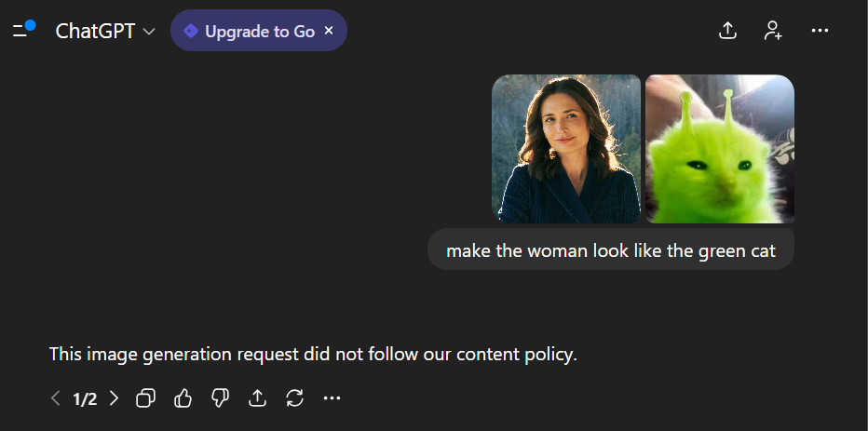Share the response using the icon below it

point(257,398)
